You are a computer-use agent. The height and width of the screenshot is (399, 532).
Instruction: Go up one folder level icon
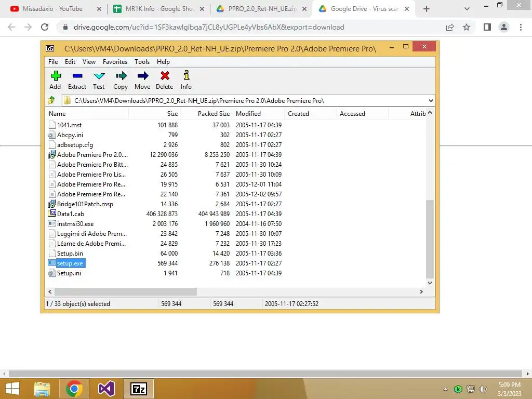51,100
